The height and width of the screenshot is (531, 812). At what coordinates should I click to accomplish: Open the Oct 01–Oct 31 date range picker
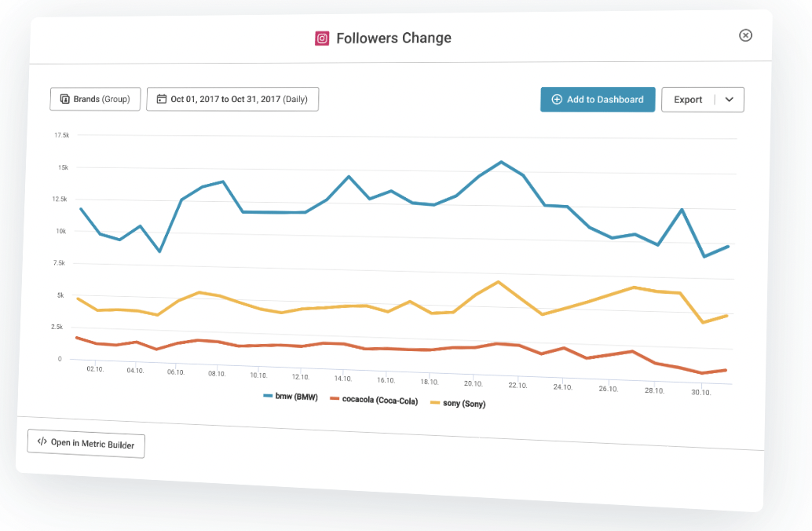click(x=232, y=99)
